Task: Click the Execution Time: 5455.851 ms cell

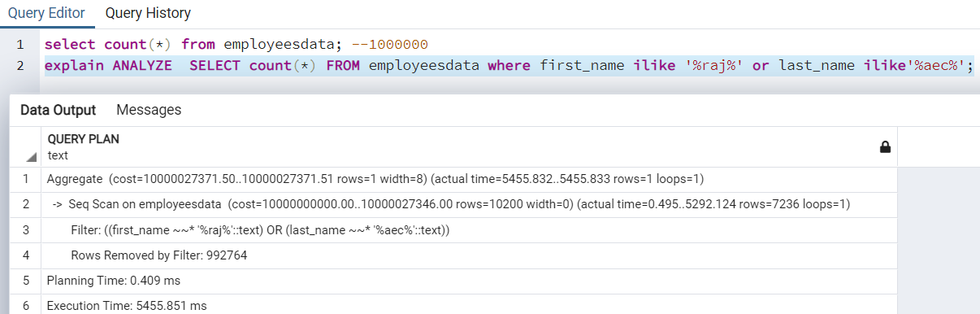Action: [x=470, y=305]
